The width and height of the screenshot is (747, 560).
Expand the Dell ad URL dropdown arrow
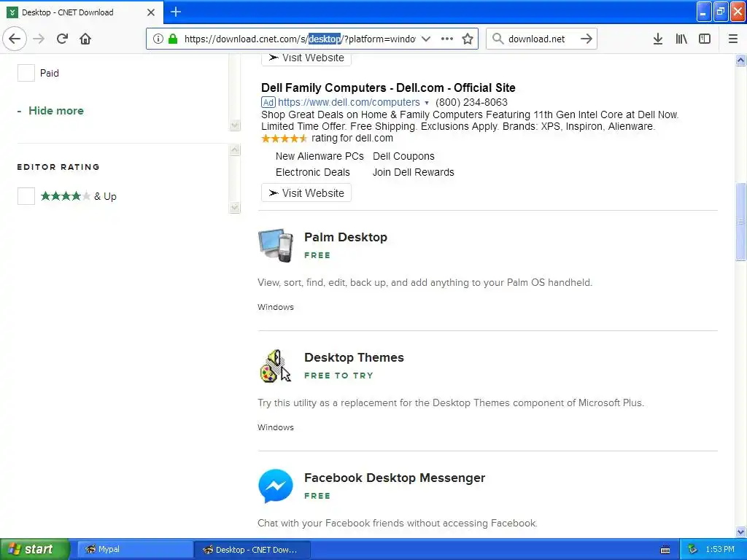click(x=426, y=102)
